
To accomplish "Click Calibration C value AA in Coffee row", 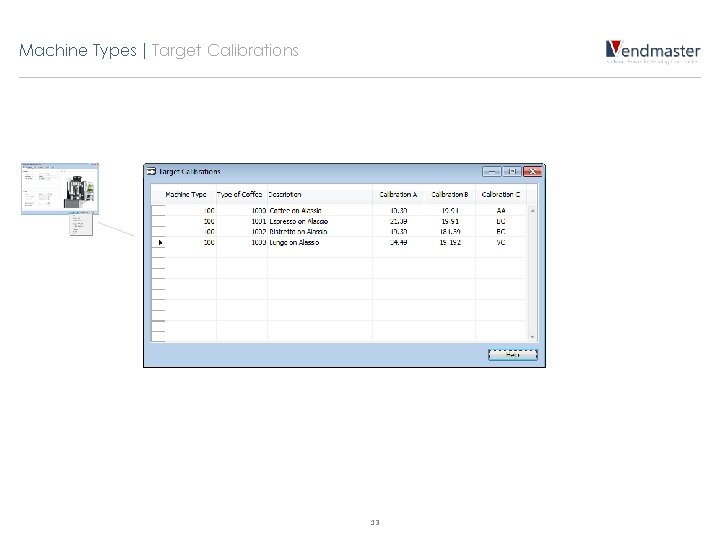I will [x=501, y=210].
